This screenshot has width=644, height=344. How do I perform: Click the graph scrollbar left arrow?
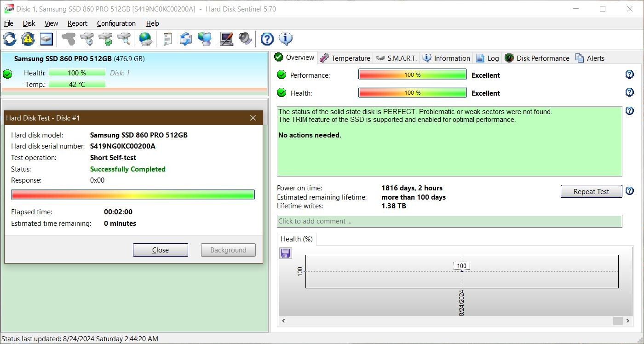point(283,321)
